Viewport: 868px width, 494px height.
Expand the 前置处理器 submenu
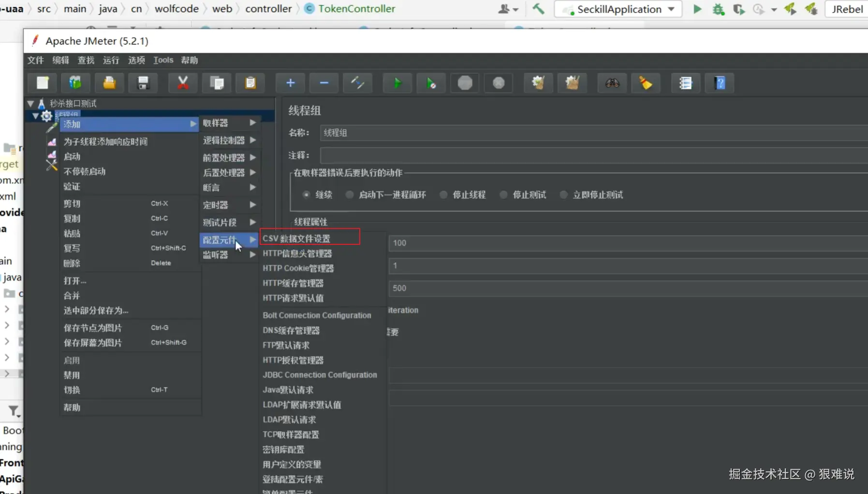(229, 158)
